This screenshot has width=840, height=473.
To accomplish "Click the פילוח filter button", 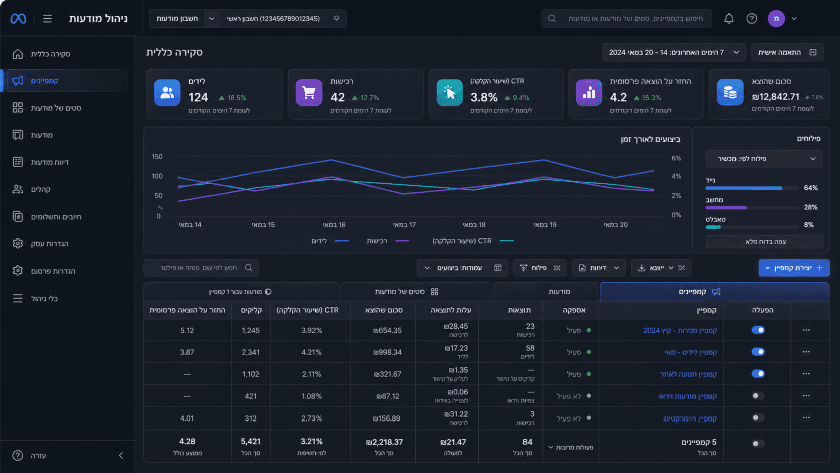I will [539, 268].
